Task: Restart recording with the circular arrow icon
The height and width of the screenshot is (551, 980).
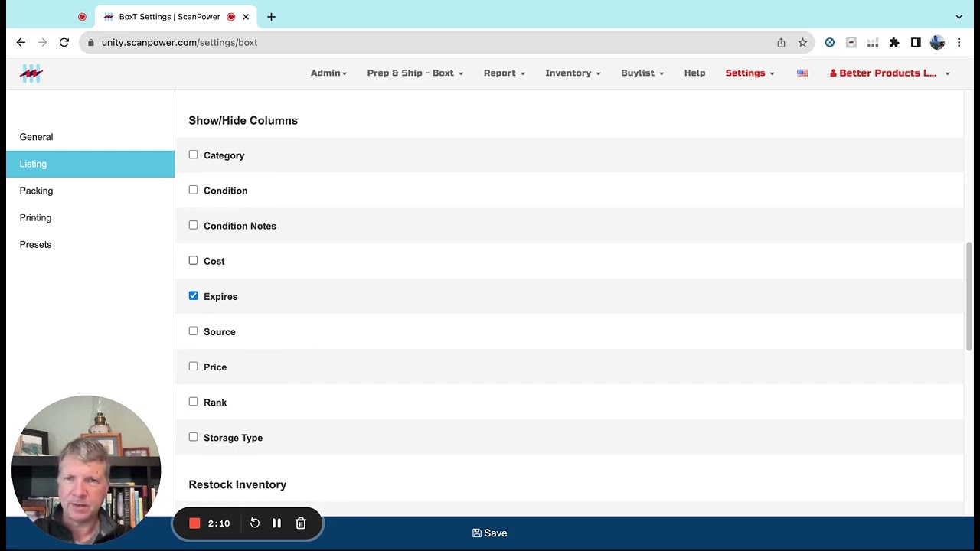Action: click(255, 523)
